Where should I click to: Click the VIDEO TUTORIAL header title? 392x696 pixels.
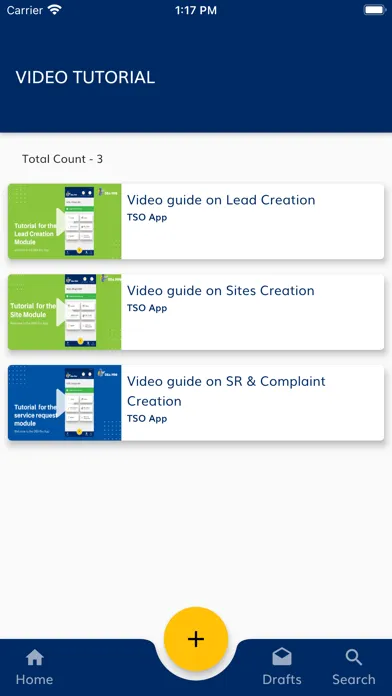pyautogui.click(x=85, y=77)
